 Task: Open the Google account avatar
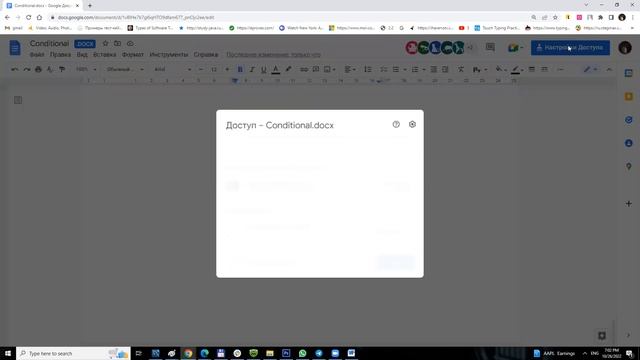pos(625,48)
